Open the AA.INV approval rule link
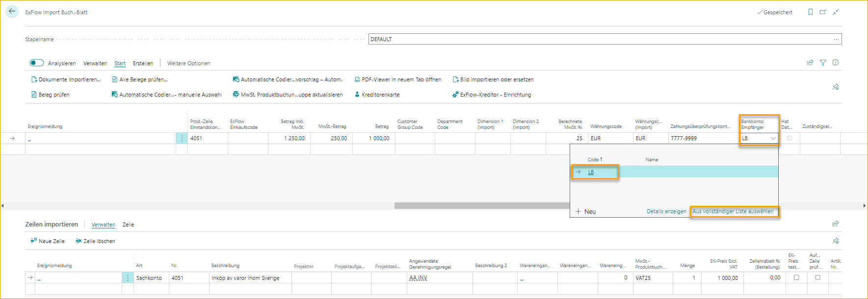Screen dimensions: 868x299 [418, 278]
